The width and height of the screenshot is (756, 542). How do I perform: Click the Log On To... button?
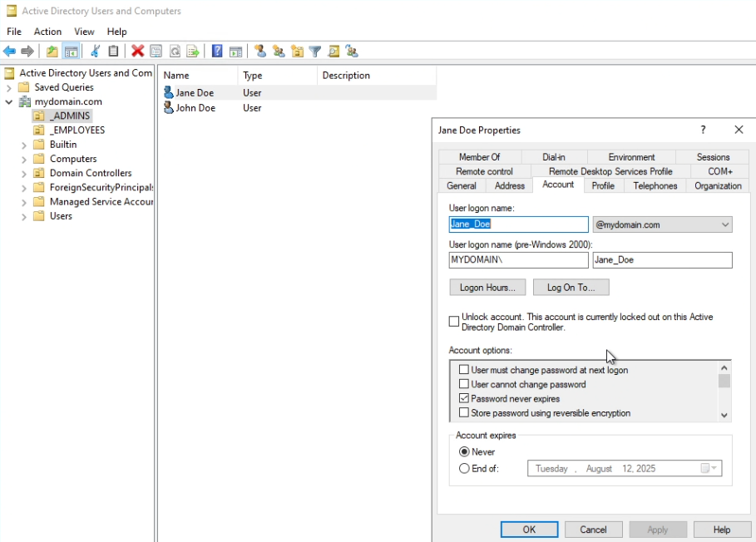click(x=571, y=287)
